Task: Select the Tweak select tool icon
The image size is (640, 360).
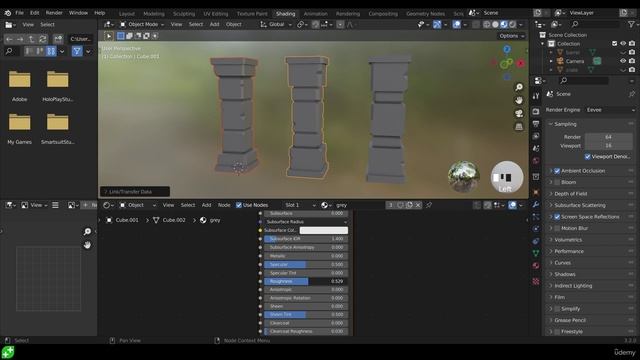Action: [109, 36]
